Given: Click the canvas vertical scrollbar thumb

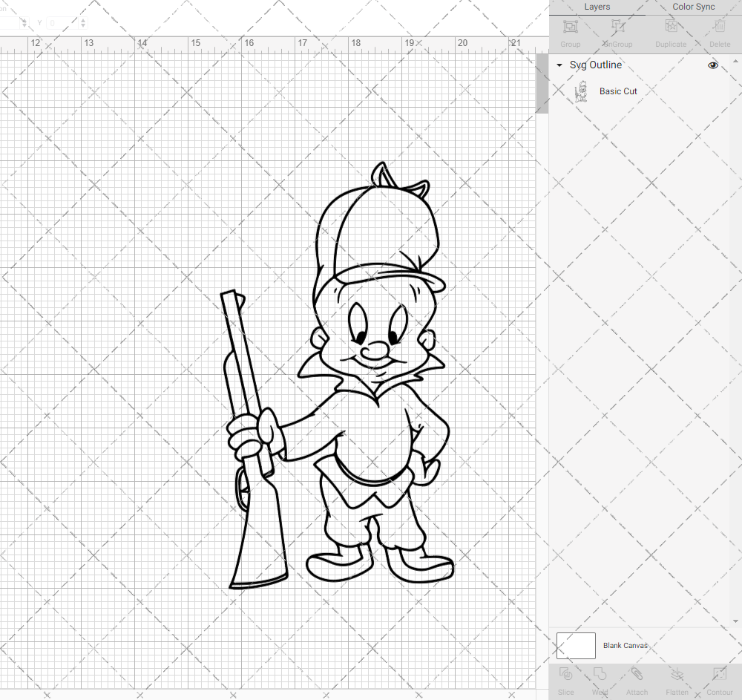Looking at the screenshot, I should (542, 83).
